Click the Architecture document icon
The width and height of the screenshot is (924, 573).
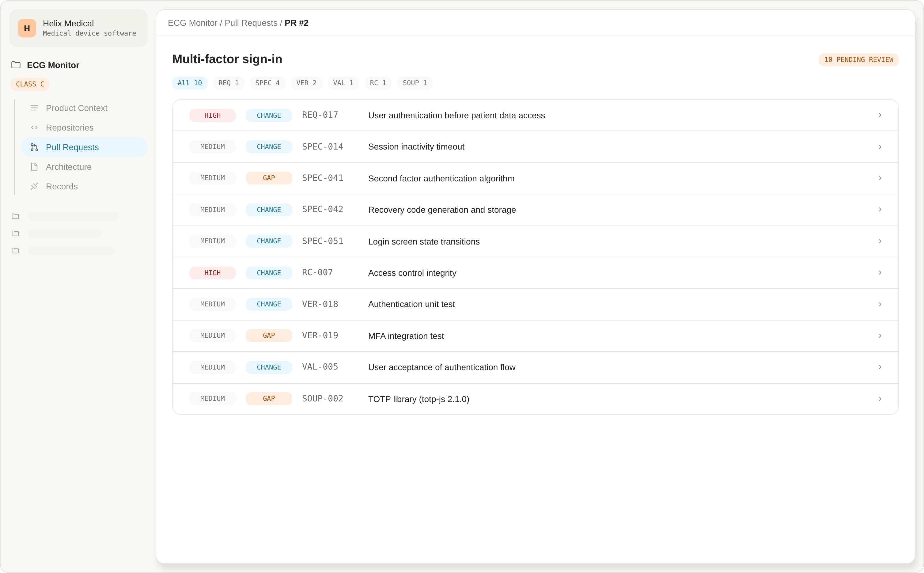[34, 167]
